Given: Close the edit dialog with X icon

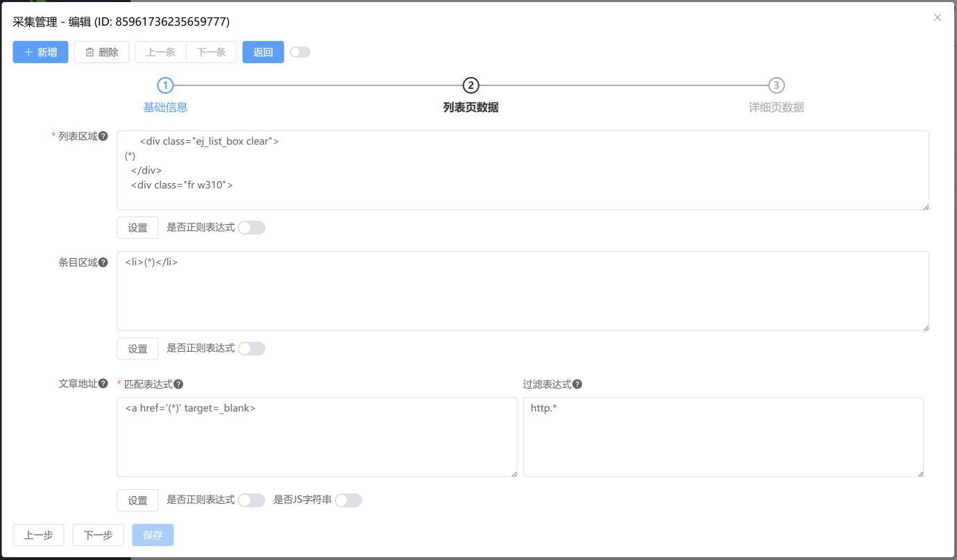Looking at the screenshot, I should pos(938,18).
